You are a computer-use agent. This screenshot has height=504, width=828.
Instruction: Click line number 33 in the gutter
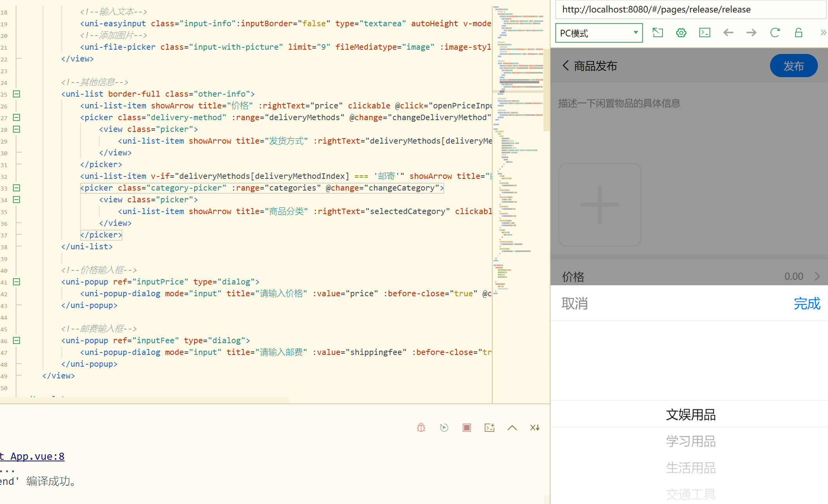[4, 189]
